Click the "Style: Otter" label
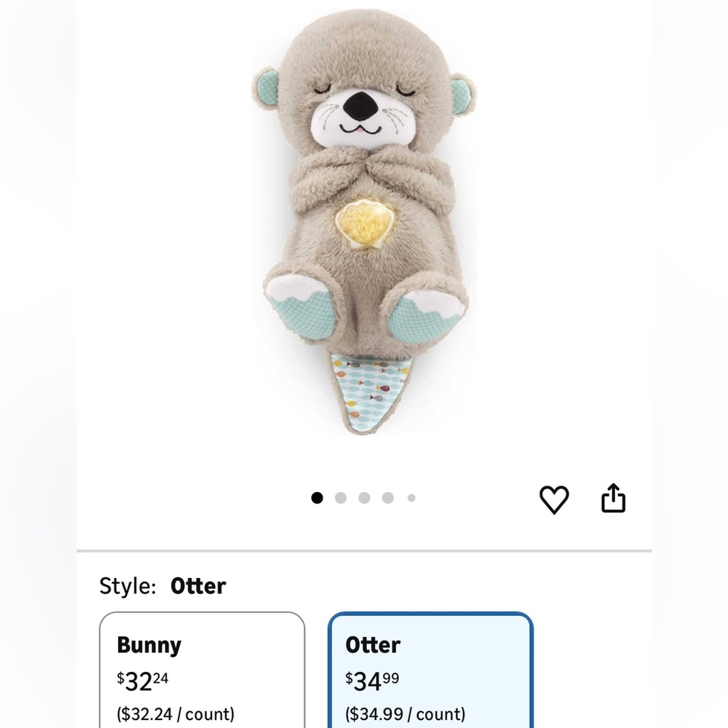The width and height of the screenshot is (728, 728). point(162,586)
